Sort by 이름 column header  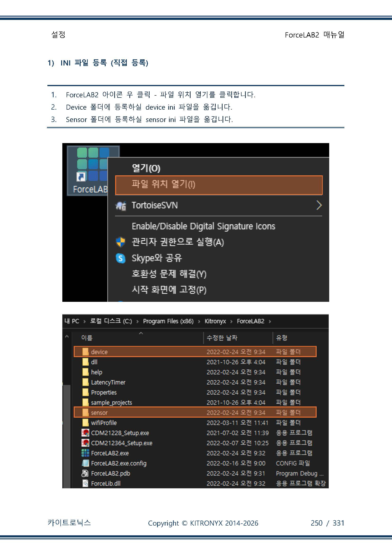(87, 338)
